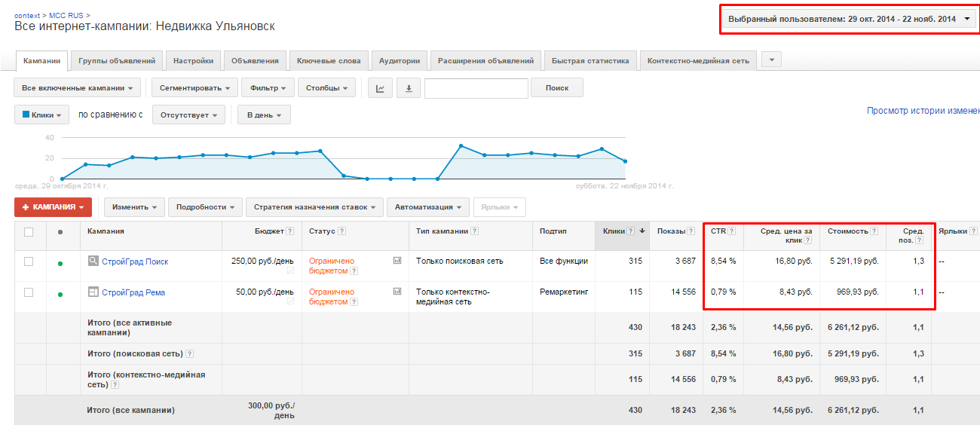Click help icon next to Стоимость header

(874, 231)
